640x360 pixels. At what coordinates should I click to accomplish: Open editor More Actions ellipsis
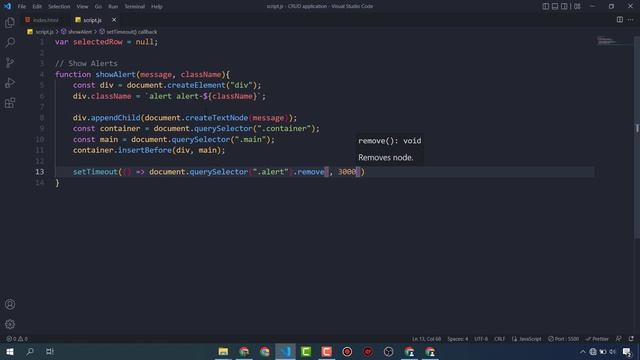tap(631, 20)
